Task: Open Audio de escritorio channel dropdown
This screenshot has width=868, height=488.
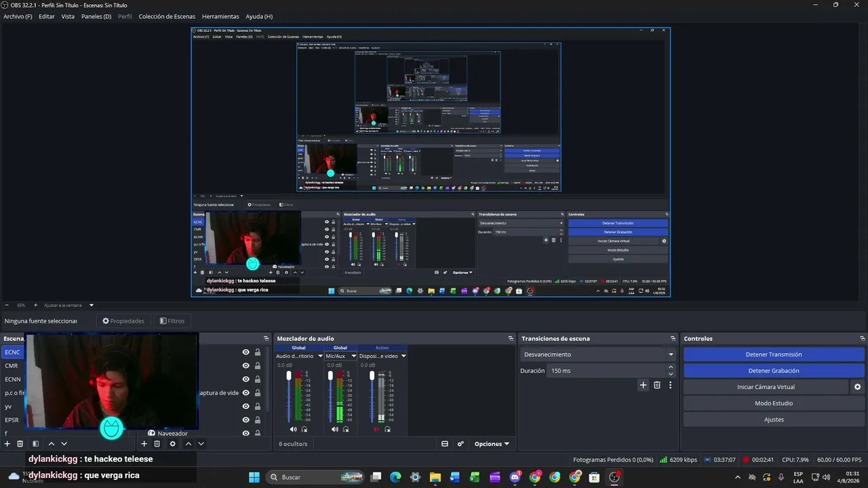Action: tap(320, 356)
